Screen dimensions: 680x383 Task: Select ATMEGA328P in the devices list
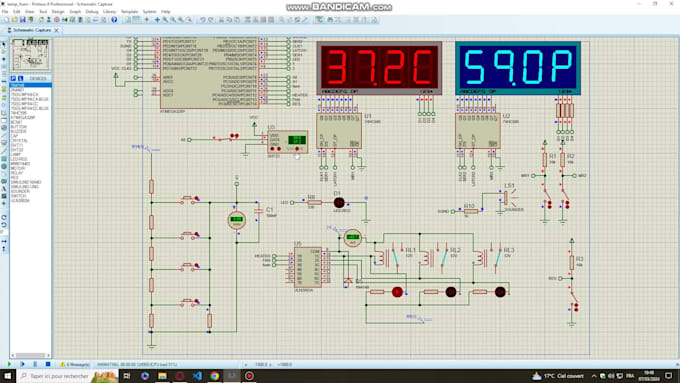point(23,118)
